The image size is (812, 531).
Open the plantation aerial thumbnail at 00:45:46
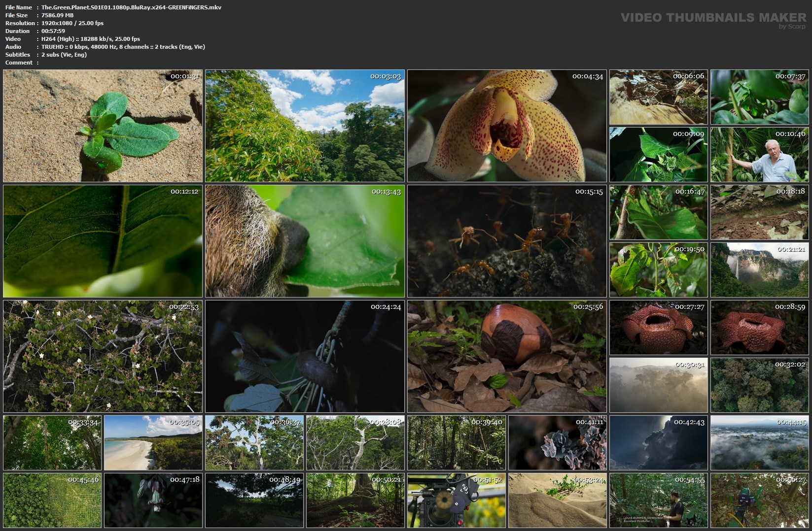52,500
